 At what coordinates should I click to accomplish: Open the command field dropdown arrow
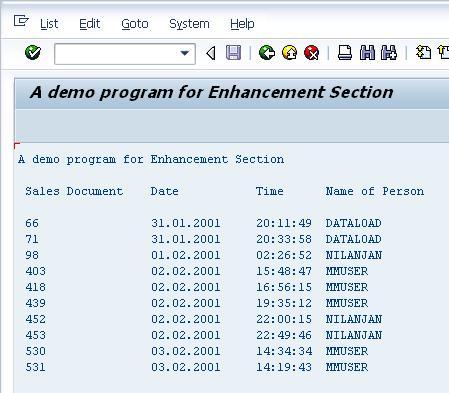point(185,53)
